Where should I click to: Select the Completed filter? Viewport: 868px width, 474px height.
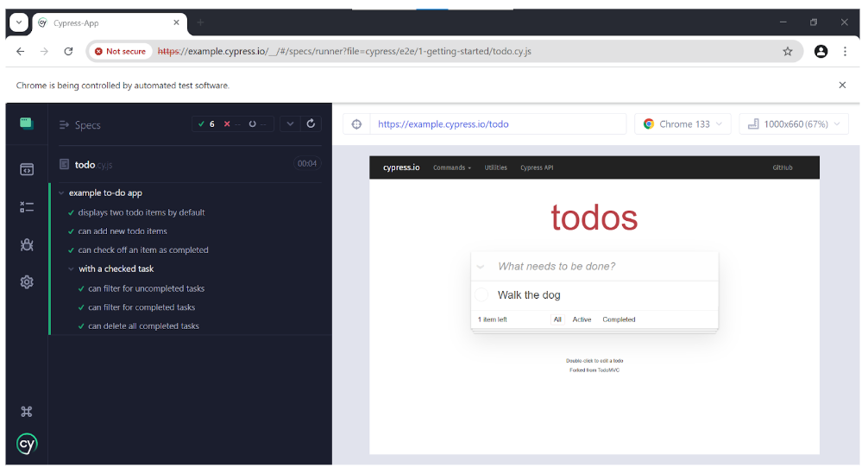click(x=619, y=319)
